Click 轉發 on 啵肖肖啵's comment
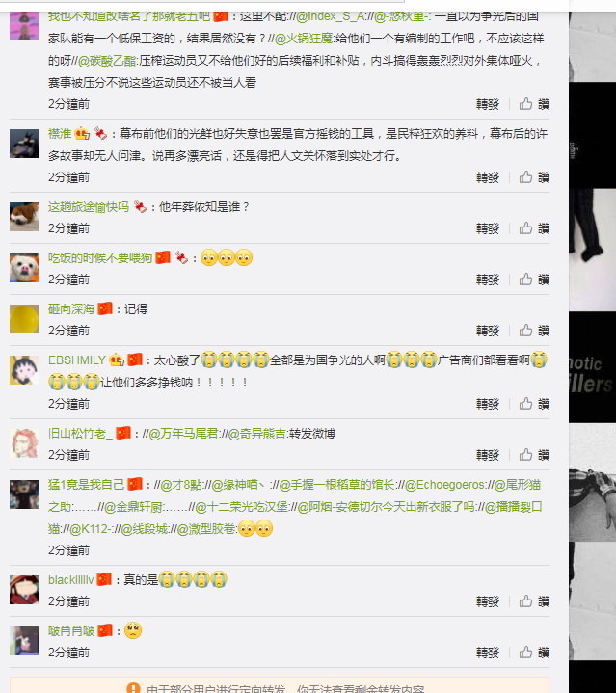The image size is (616, 693). [488, 652]
